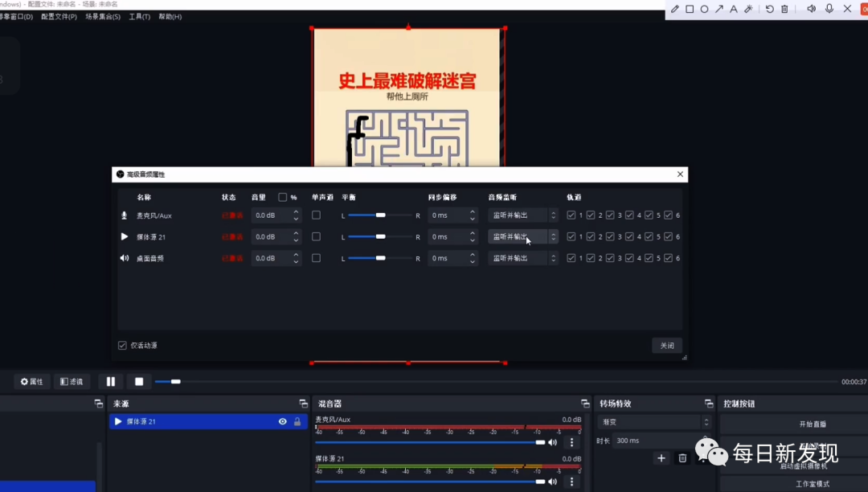Viewport: 868px width, 492px height.
Task: Enable 单声道 for 麦克风/Aux
Action: point(316,215)
